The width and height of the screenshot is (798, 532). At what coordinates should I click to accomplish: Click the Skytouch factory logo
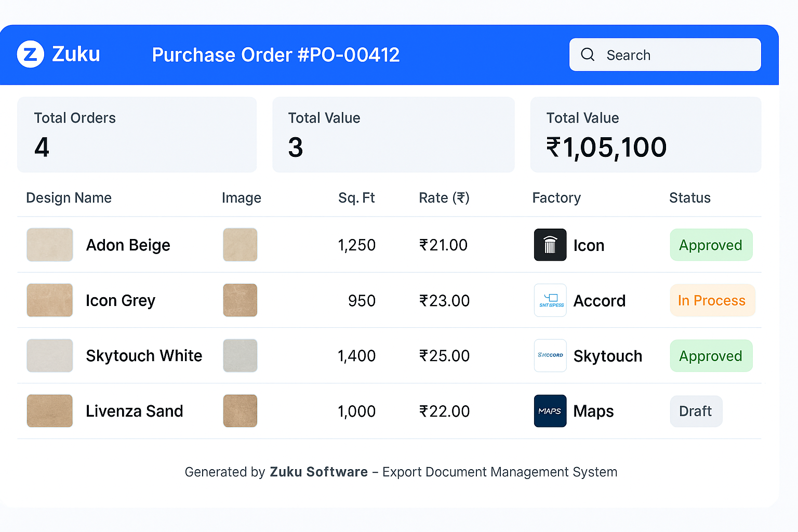click(550, 356)
